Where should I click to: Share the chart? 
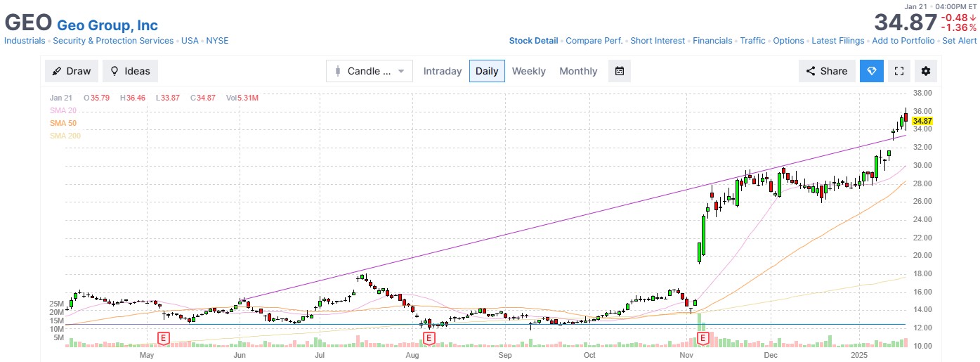[827, 71]
